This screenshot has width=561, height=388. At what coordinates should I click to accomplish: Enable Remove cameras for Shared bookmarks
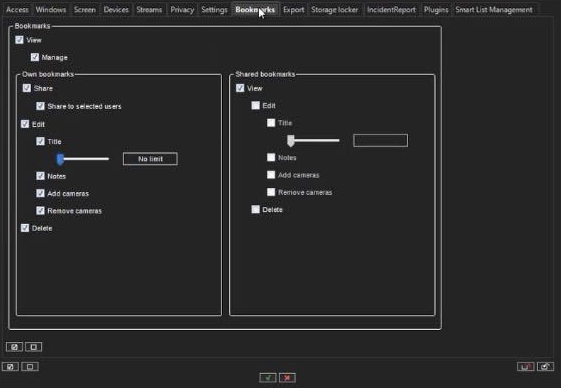271,192
